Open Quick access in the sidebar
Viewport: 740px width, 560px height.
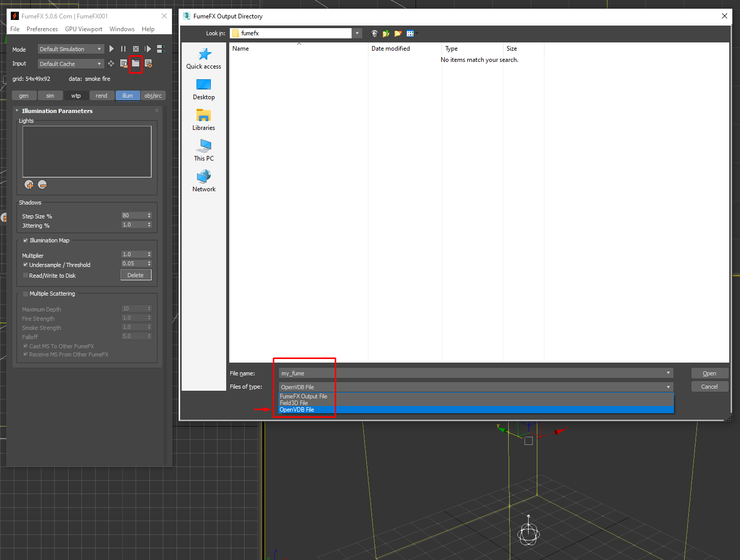204,59
